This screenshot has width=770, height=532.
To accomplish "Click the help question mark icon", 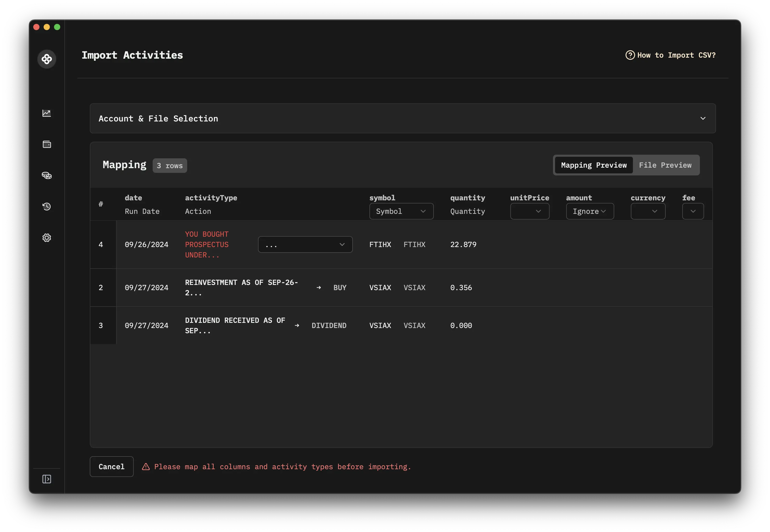I will pos(630,55).
